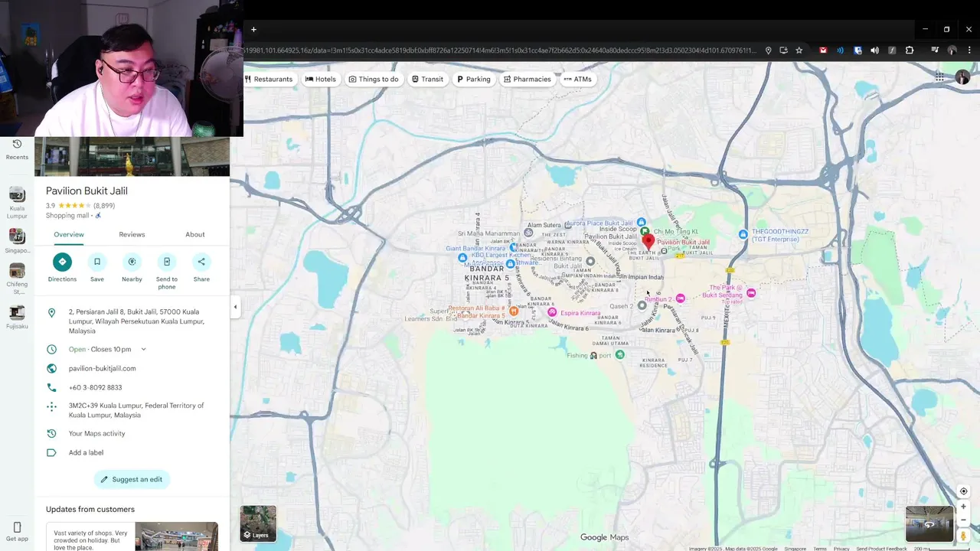
Task: Click the Fishing port park marker
Action: pyautogui.click(x=619, y=354)
